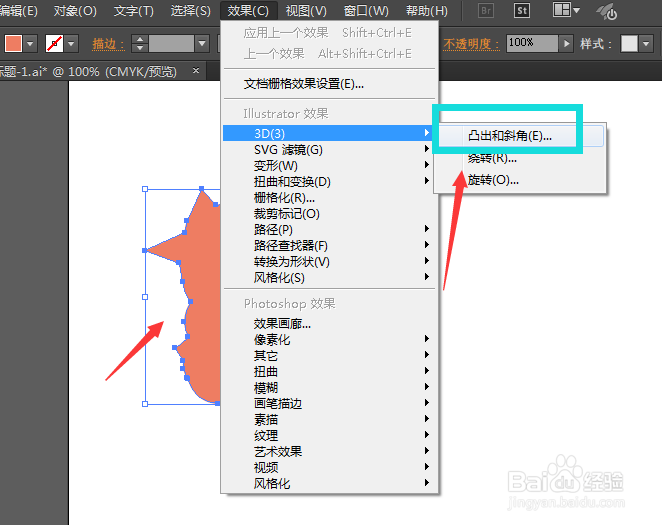Expand the 艺术效果 submenu
The image size is (662, 525).
[x=329, y=452]
